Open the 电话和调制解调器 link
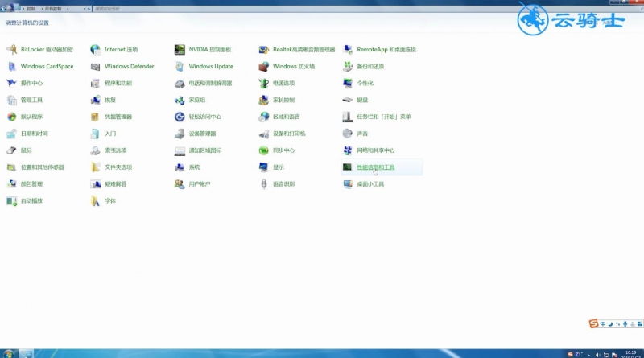Image resolution: width=644 pixels, height=358 pixels. (x=210, y=84)
